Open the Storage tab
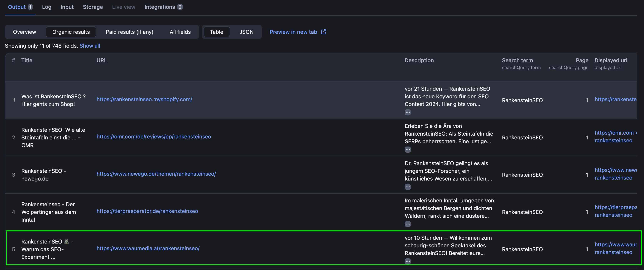This screenshot has height=270, width=644. coord(93,7)
